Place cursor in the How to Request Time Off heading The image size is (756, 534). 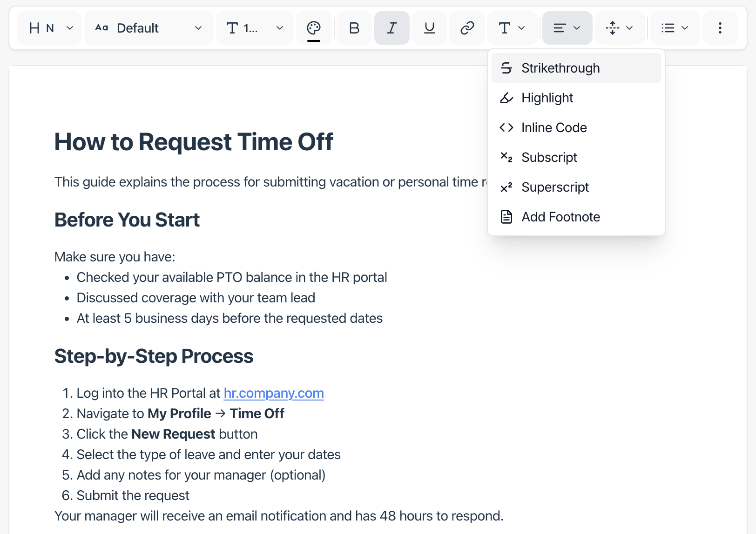[x=194, y=142]
